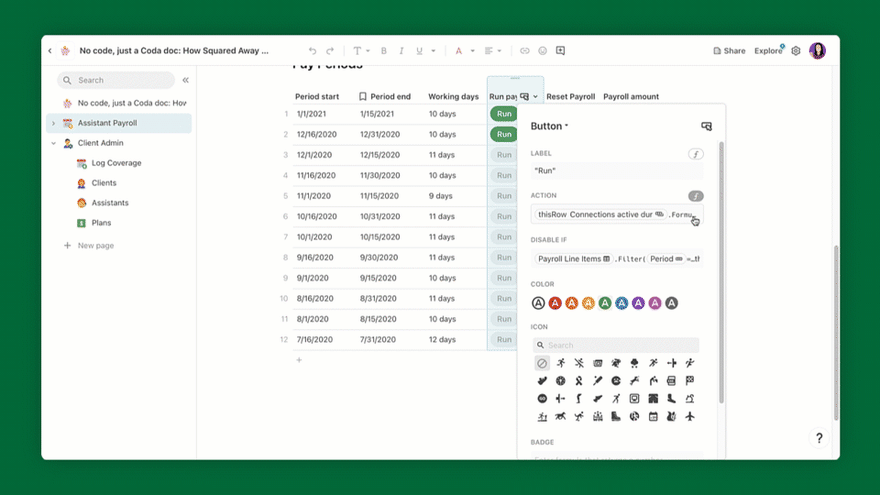
Task: Open the Run payroll column dropdown chevron
Action: tap(535, 97)
